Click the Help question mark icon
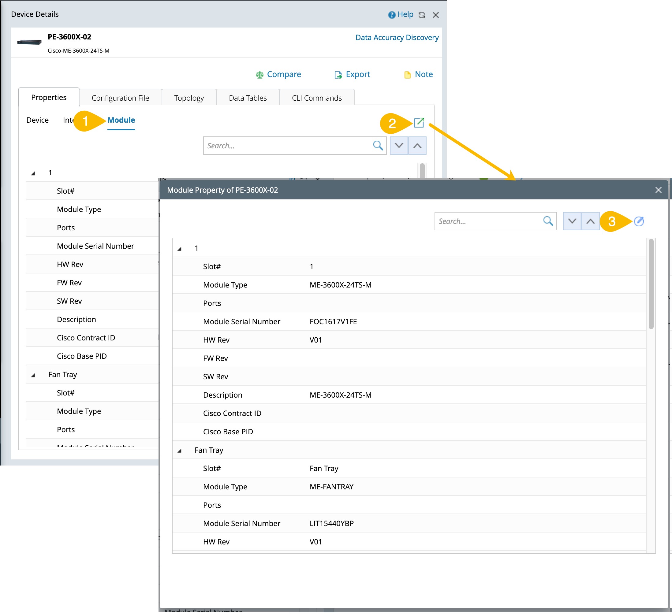Image resolution: width=672 pixels, height=616 pixels. click(391, 15)
